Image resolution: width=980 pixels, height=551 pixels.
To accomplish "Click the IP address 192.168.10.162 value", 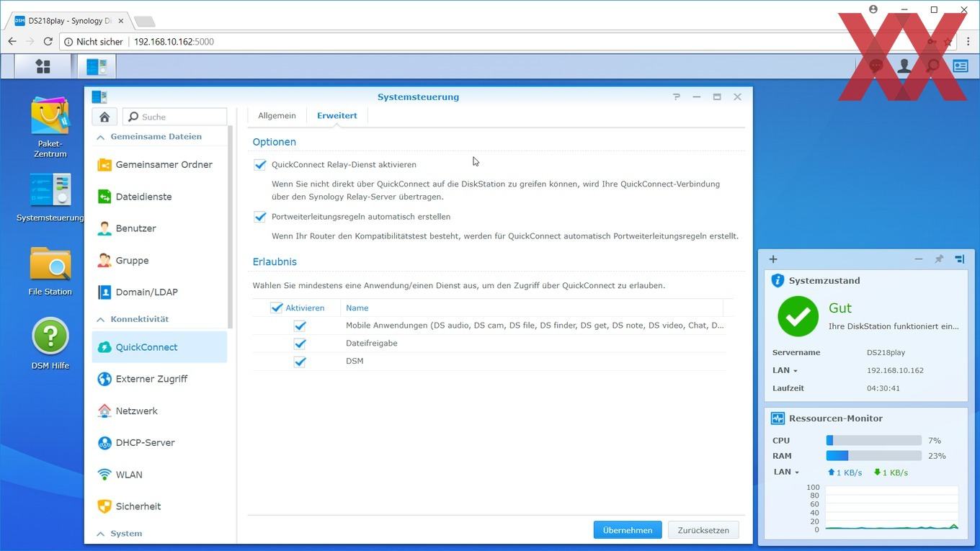I will tap(895, 370).
